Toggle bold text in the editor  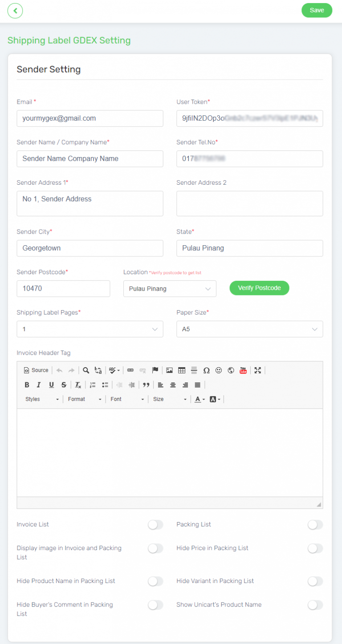pos(27,385)
